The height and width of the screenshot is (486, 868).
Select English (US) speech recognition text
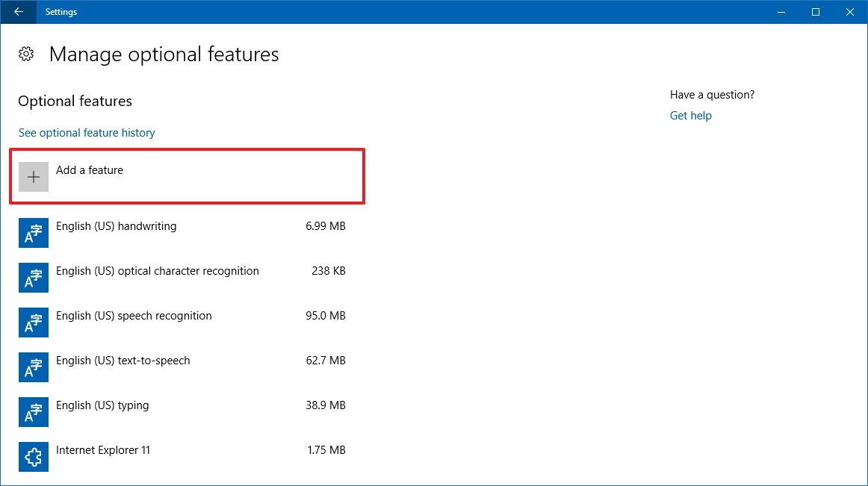134,316
